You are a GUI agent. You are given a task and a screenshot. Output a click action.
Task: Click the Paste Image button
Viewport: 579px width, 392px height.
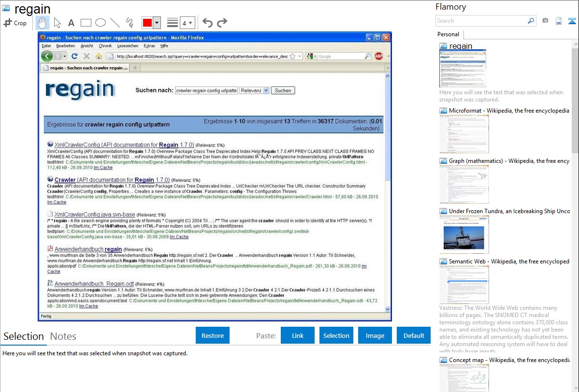375,335
